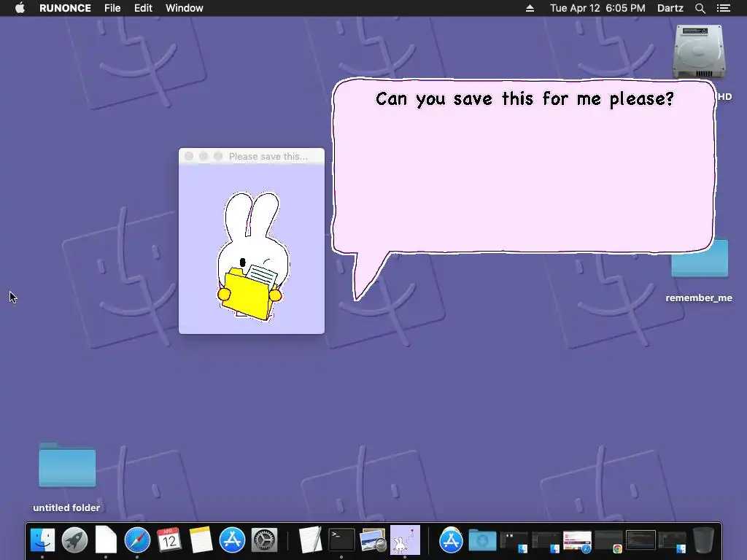Select the untitled folder on desktop

tap(66, 466)
